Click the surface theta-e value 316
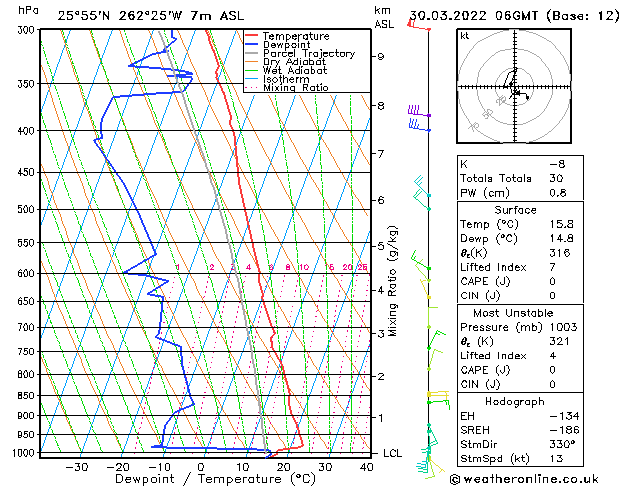This screenshot has height=486, width=629. click(x=560, y=253)
